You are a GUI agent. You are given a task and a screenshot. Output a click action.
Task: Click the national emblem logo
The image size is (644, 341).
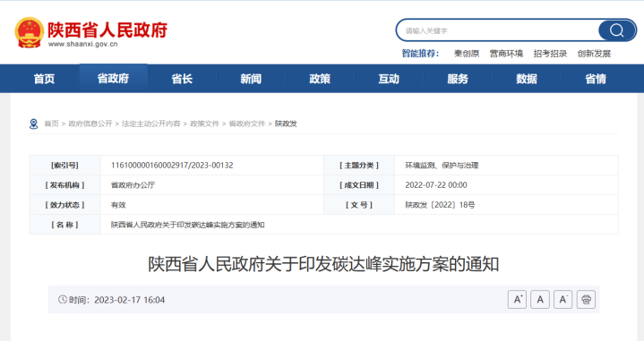[29, 32]
